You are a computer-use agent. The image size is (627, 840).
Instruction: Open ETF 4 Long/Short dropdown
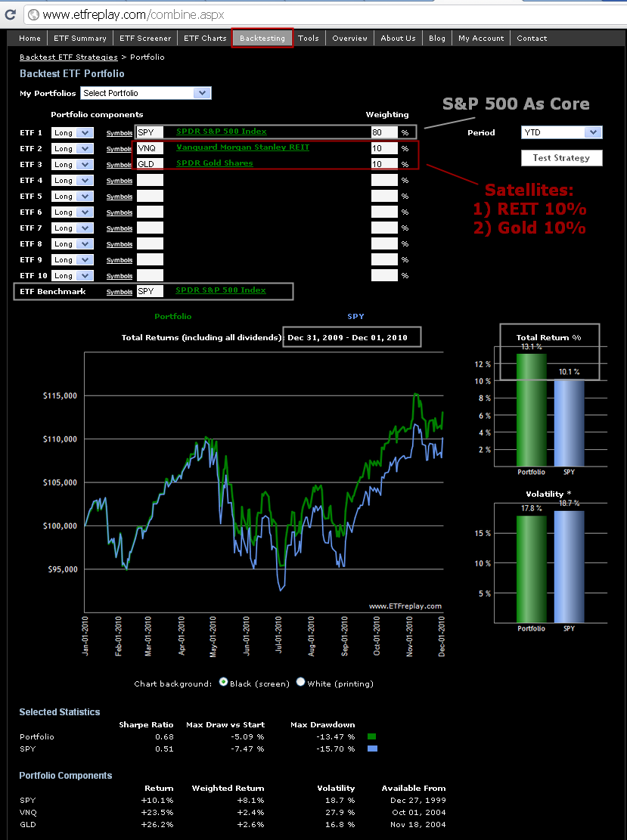[73, 181]
